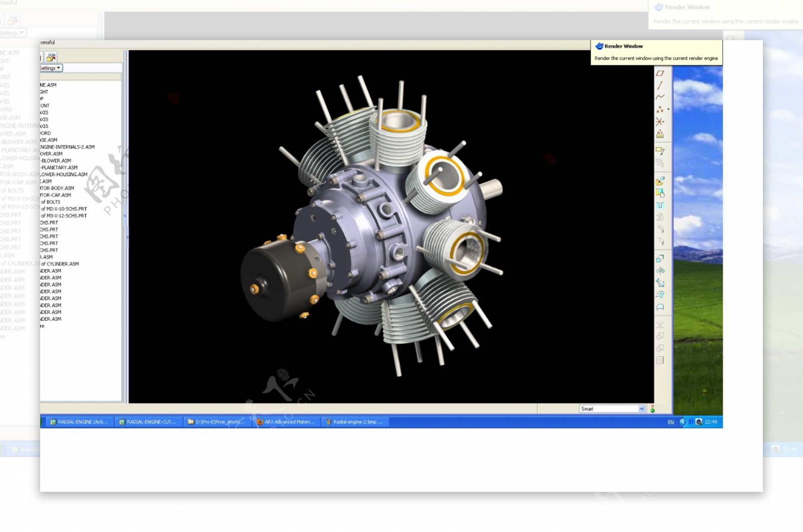Select the Hole tool
The height and width of the screenshot is (532, 803).
(660, 205)
